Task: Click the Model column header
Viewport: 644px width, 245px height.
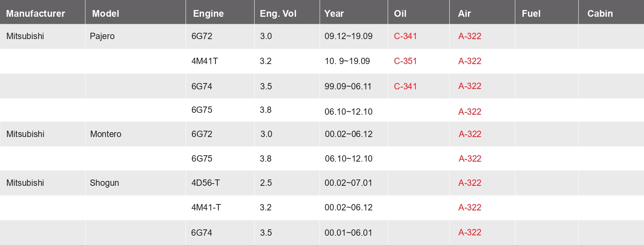Action: [x=105, y=14]
